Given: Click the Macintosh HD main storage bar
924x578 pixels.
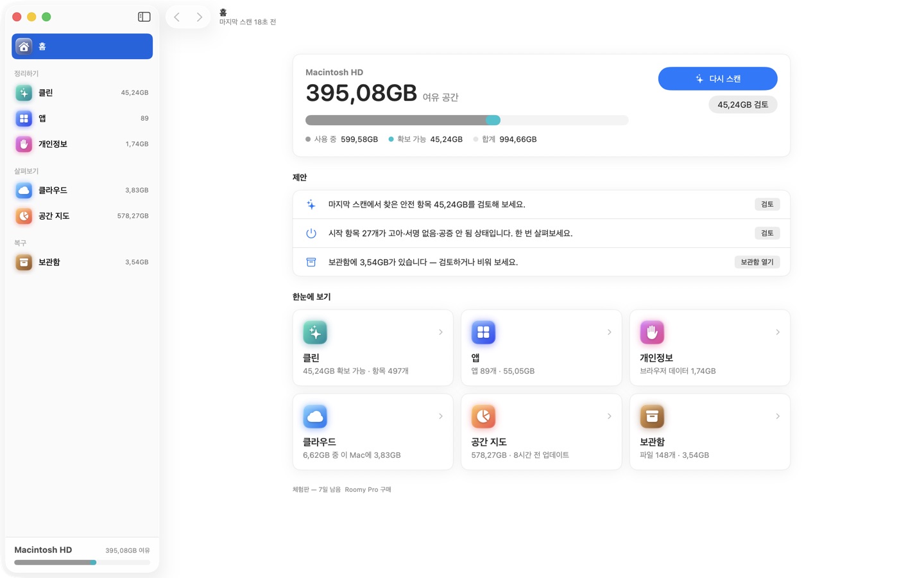Looking at the screenshot, I should 466,120.
